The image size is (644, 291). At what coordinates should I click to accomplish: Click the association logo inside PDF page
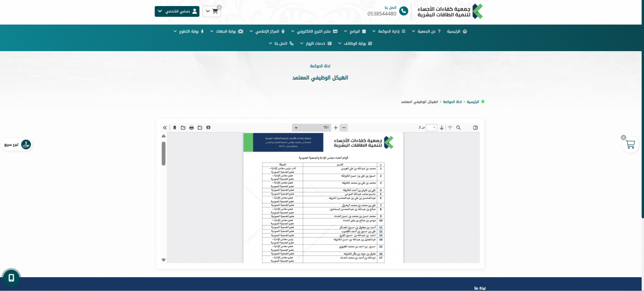coord(364,143)
